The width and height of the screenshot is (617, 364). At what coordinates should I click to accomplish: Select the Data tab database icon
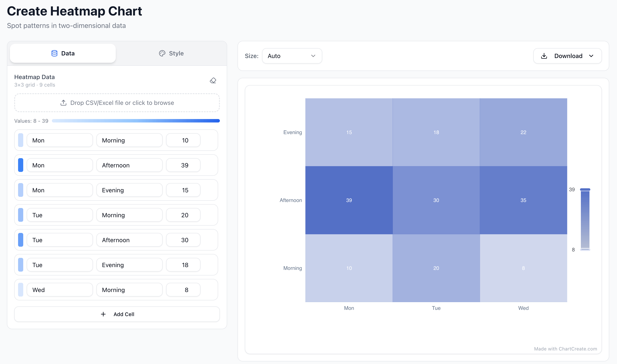click(x=54, y=53)
